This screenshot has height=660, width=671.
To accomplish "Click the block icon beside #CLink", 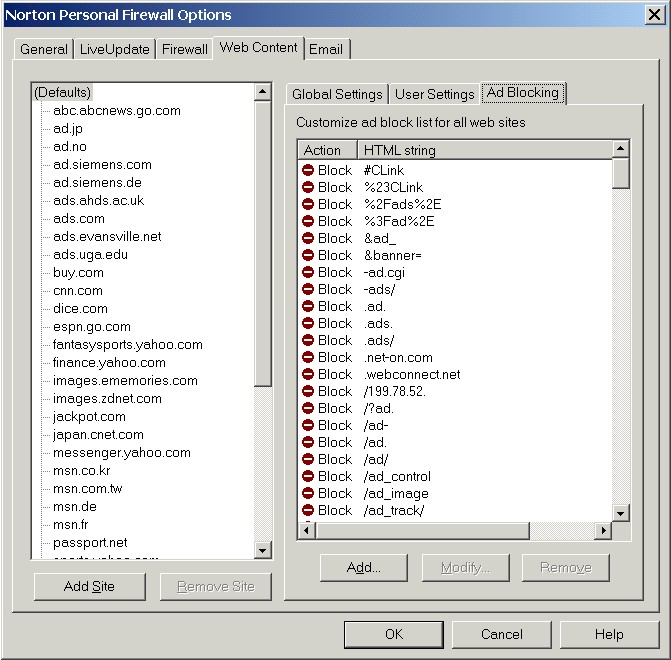I will (308, 170).
